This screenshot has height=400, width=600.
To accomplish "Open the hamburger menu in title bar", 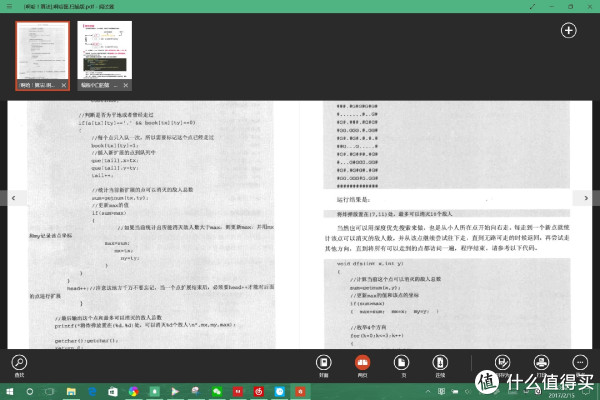I will pos(9,6).
